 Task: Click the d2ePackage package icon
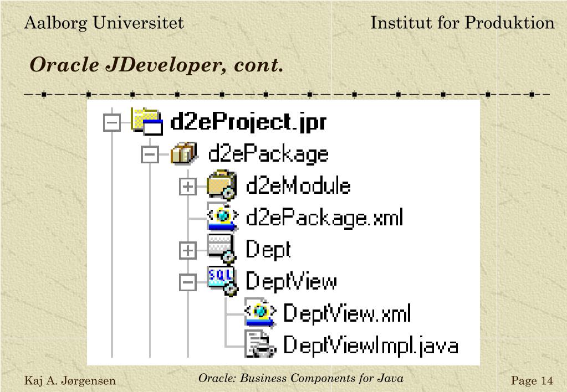[183, 154]
